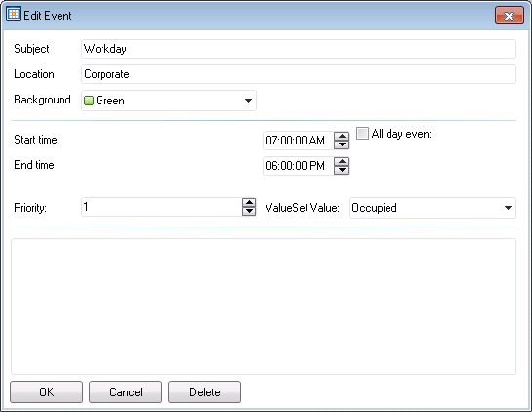
Task: Click the Occupied ValueSet combo box
Action: pos(432,208)
